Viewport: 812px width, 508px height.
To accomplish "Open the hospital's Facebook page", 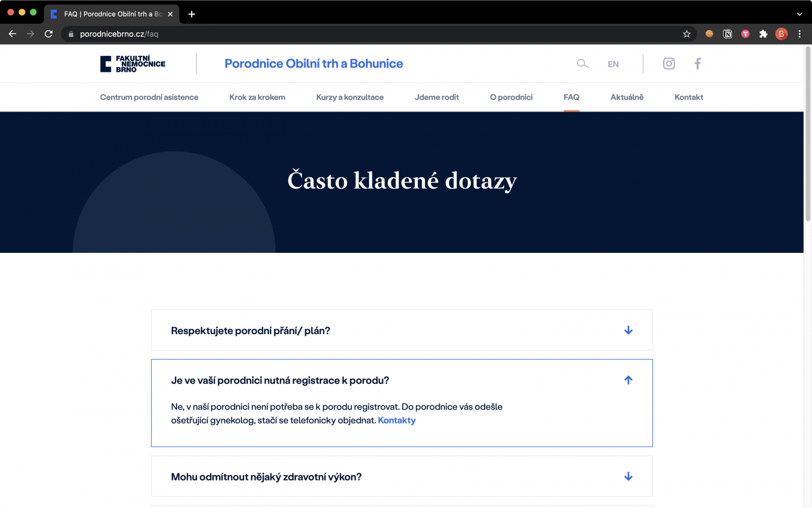I will coord(698,64).
